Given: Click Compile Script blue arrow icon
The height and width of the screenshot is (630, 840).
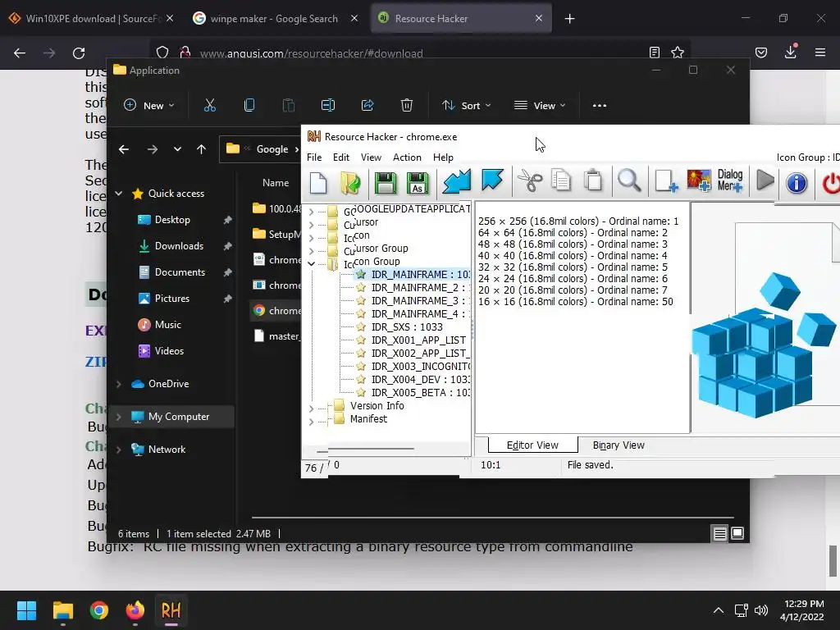Looking at the screenshot, I should pos(456,181).
